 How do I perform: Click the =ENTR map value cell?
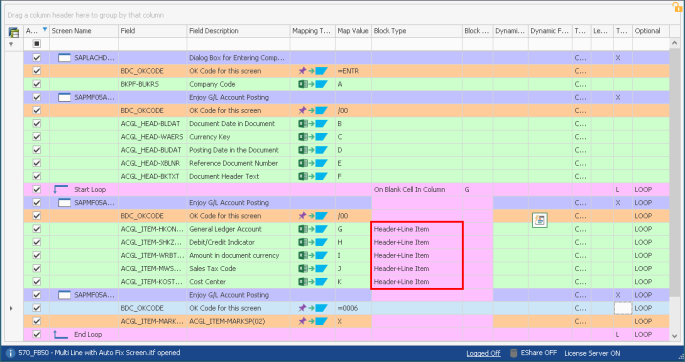353,71
